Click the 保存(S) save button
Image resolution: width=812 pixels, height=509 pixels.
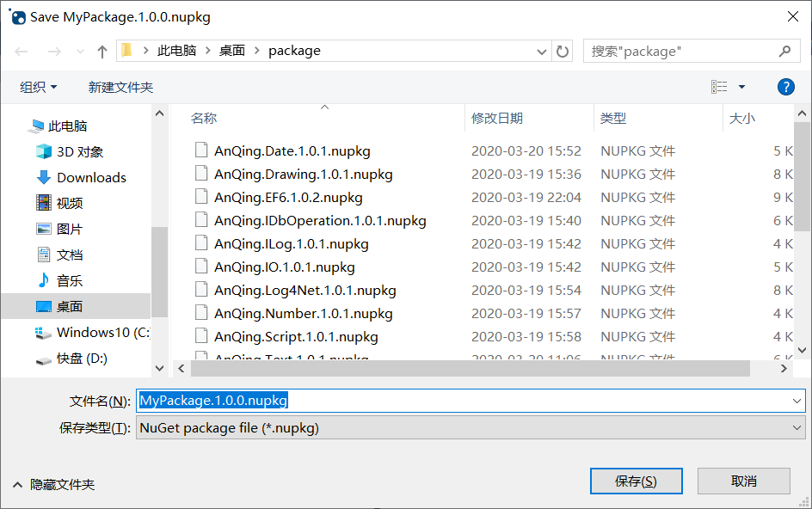[x=636, y=481]
